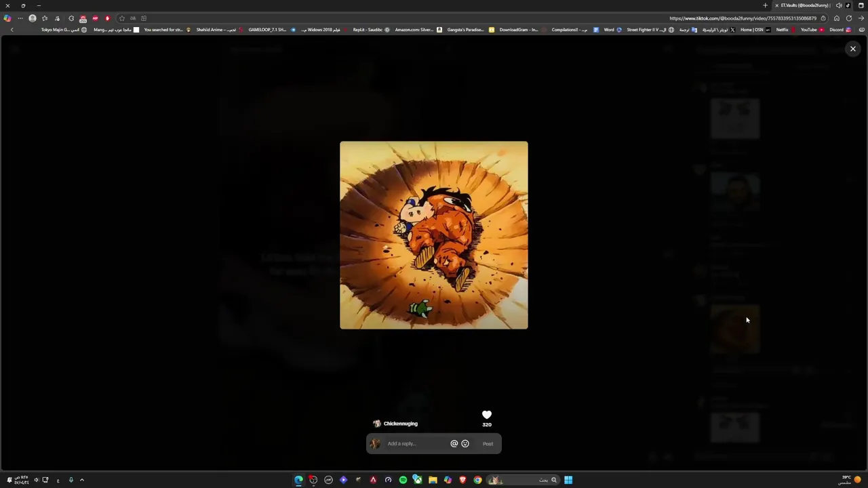The image size is (868, 488).
Task: Open the browser profile avatar
Action: coord(33,18)
